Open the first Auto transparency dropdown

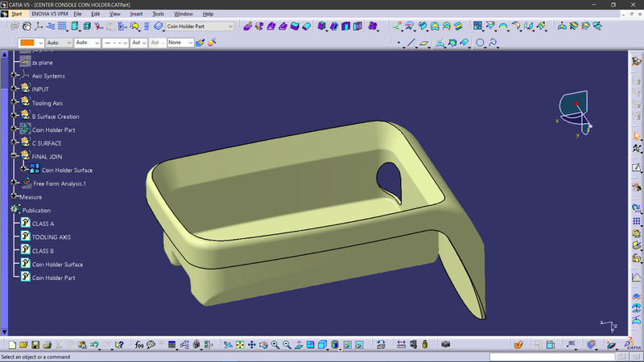(68, 43)
